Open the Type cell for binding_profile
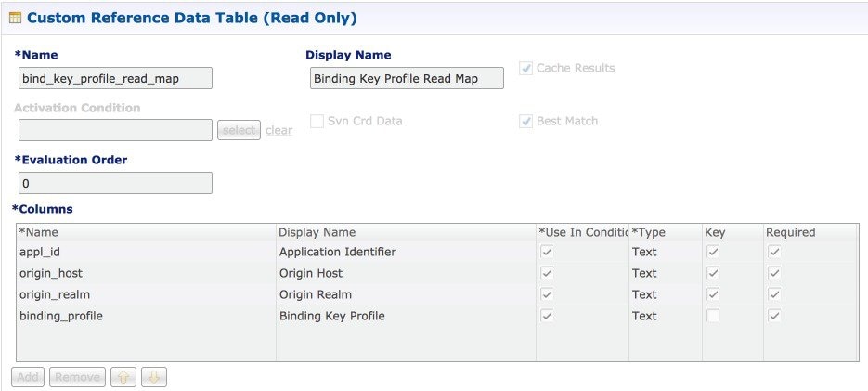This screenshot has height=391, width=868. (666, 316)
